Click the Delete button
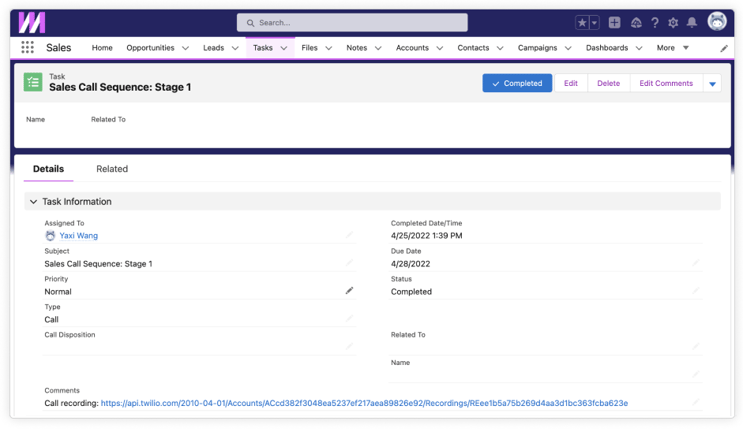This screenshot has height=432, width=743. 608,84
